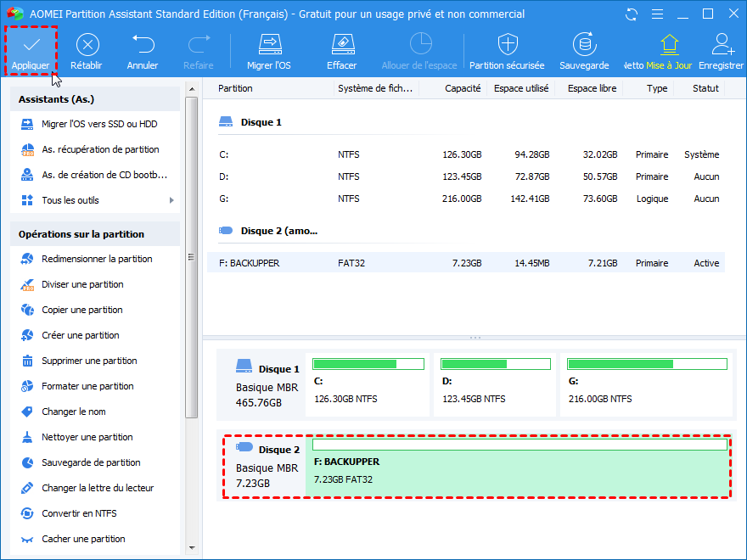
Task: Click the Mise à Jour upgrade icon
Action: (x=669, y=45)
